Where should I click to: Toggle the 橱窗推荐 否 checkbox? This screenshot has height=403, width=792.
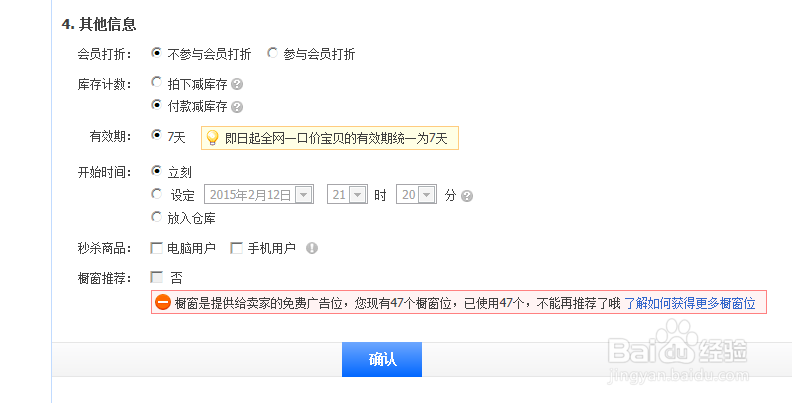coord(156,277)
